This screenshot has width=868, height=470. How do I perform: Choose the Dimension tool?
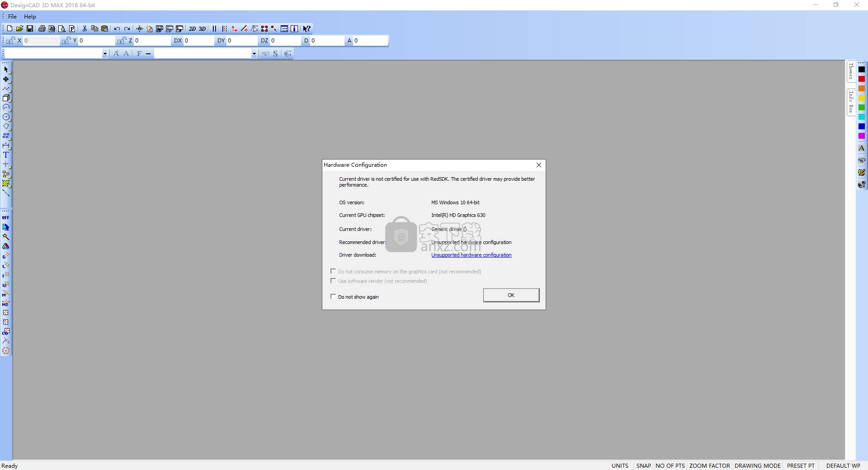pyautogui.click(x=6, y=146)
